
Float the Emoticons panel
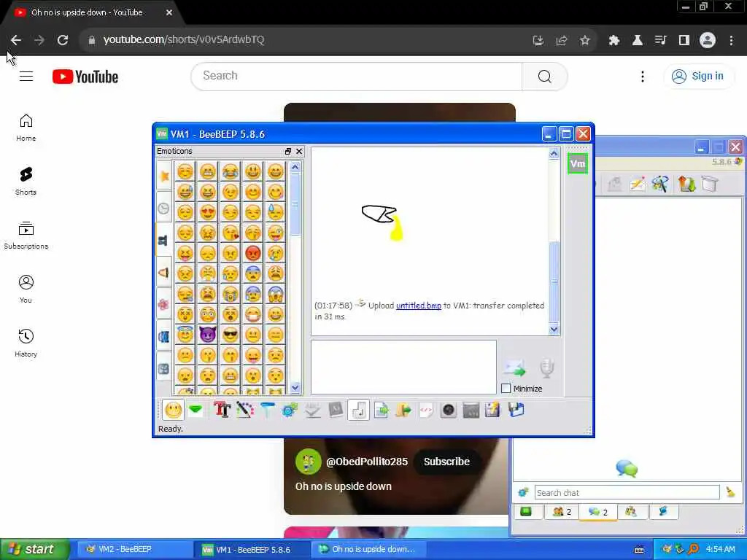tap(287, 152)
